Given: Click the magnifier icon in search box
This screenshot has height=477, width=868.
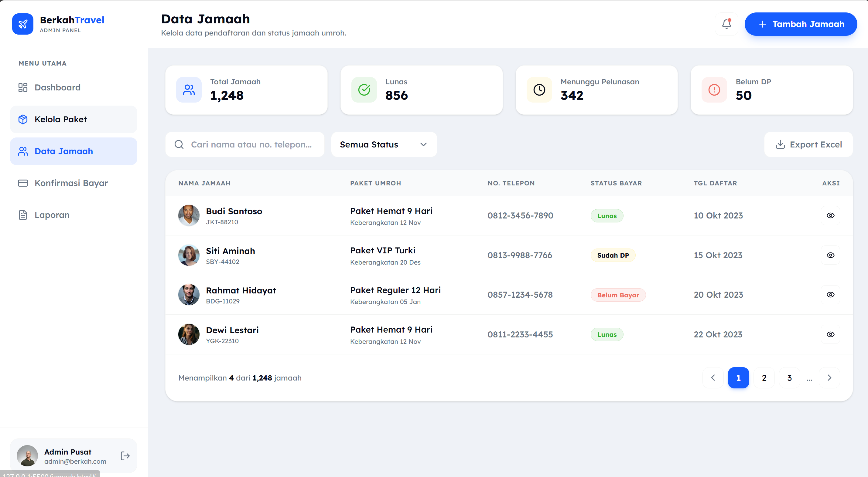Looking at the screenshot, I should coord(179,144).
